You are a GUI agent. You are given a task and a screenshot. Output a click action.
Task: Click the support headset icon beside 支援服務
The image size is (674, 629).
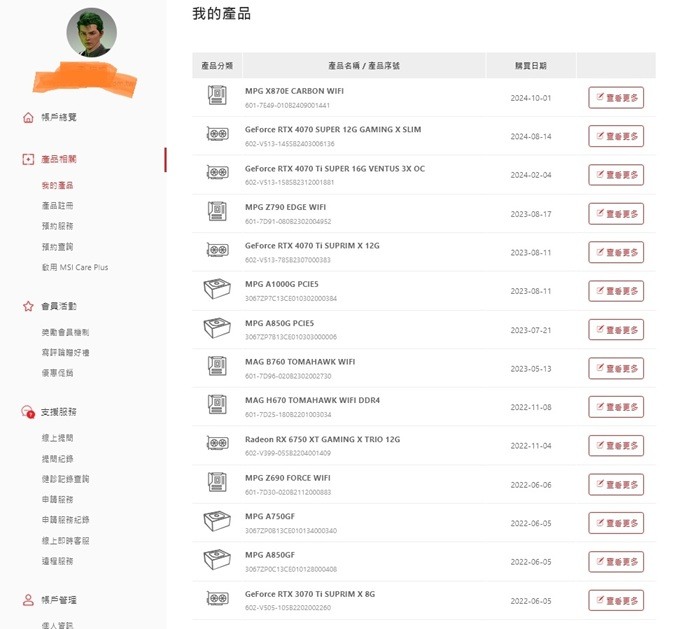pos(28,412)
